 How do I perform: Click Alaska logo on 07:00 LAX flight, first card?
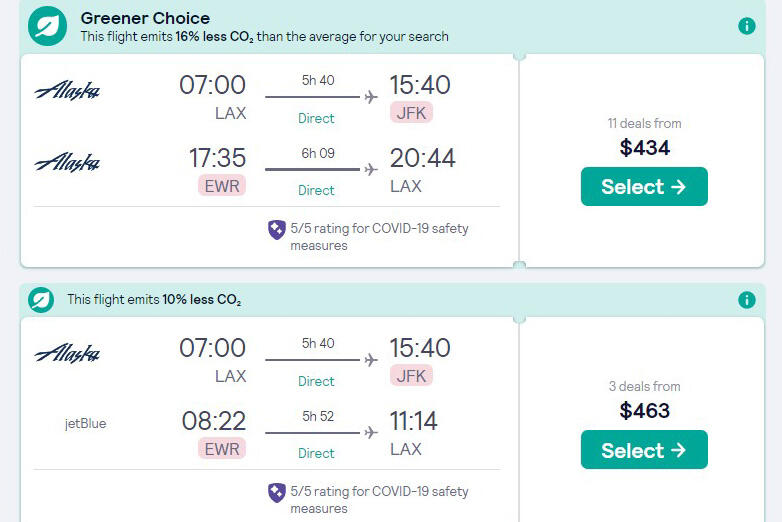(x=67, y=91)
